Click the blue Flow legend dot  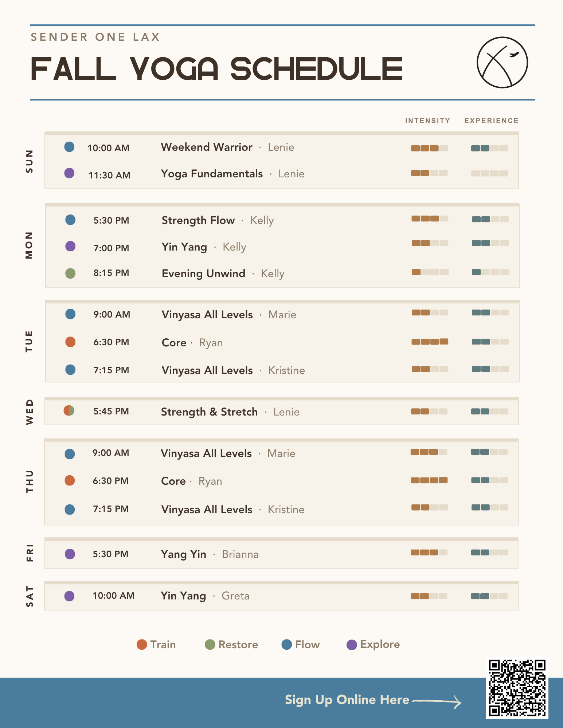point(287,645)
